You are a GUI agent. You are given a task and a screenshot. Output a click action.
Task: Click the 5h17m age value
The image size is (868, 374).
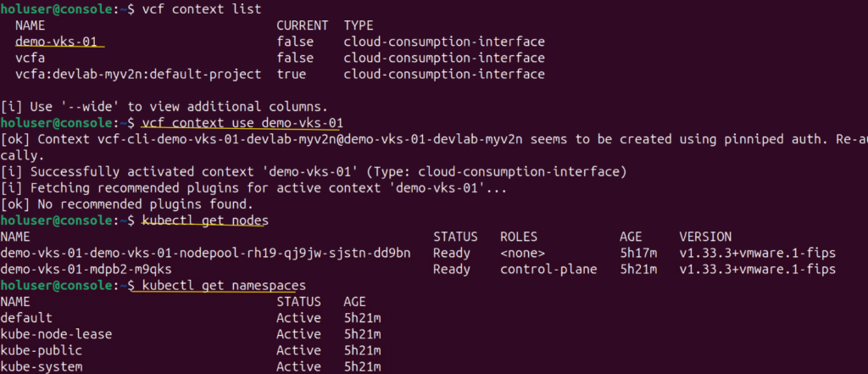pos(638,253)
